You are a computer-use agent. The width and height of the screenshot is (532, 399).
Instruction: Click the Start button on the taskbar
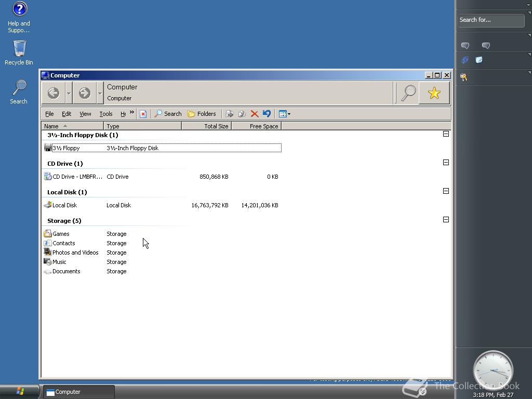[20, 392]
